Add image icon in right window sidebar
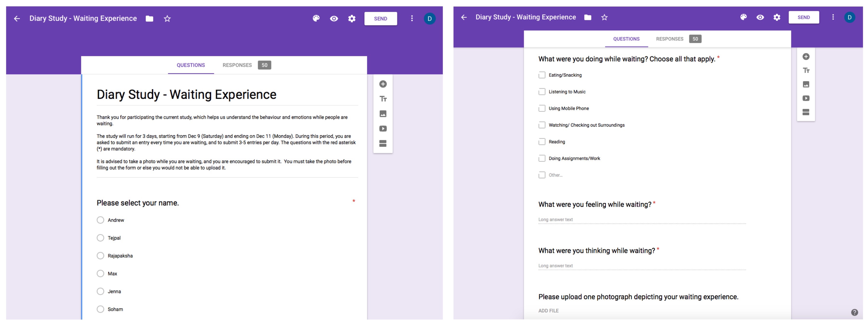Image resolution: width=868 pixels, height=323 pixels. click(x=806, y=84)
